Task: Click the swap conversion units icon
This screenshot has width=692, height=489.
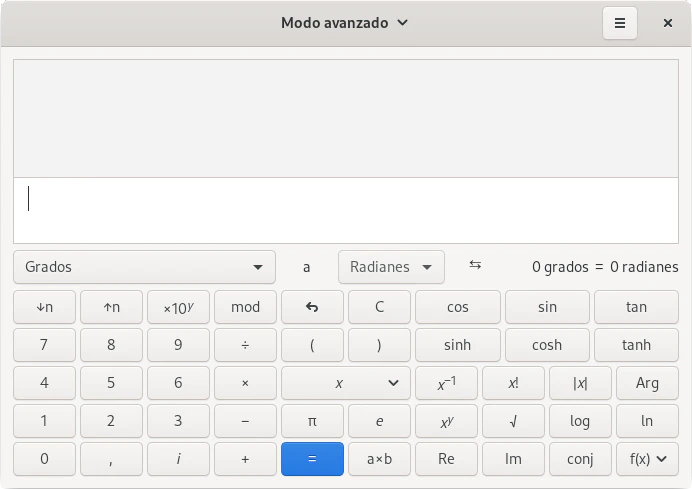Action: pyautogui.click(x=475, y=265)
